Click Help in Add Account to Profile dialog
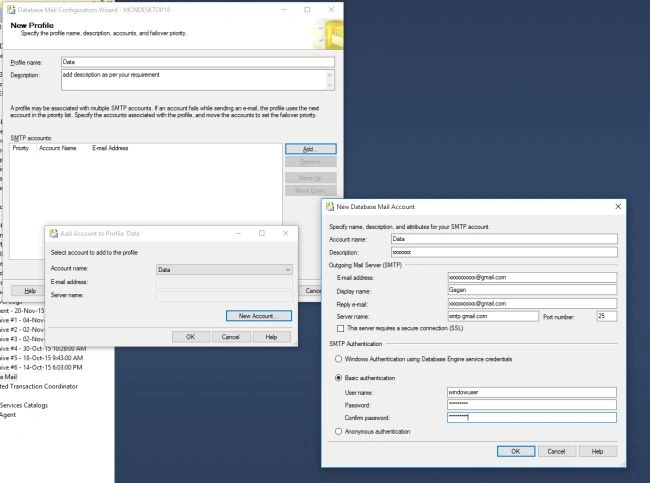The height and width of the screenshot is (483, 650). [271, 337]
